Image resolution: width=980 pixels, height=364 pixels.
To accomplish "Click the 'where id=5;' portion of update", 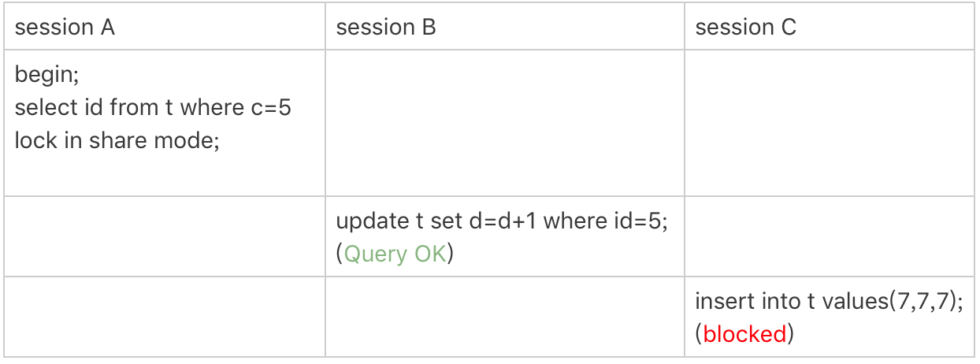I will click(606, 221).
